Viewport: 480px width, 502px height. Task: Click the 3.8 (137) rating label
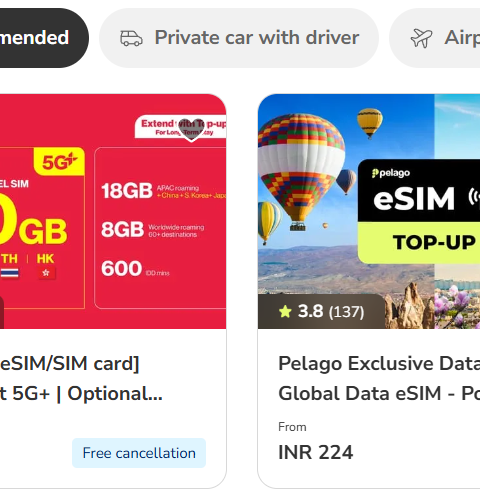pyautogui.click(x=321, y=311)
